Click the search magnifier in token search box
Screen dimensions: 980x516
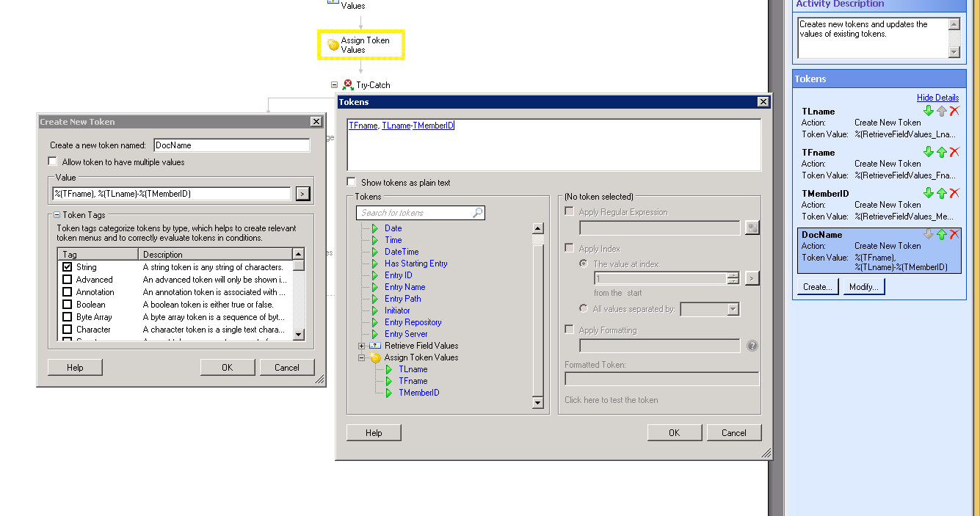click(x=477, y=213)
